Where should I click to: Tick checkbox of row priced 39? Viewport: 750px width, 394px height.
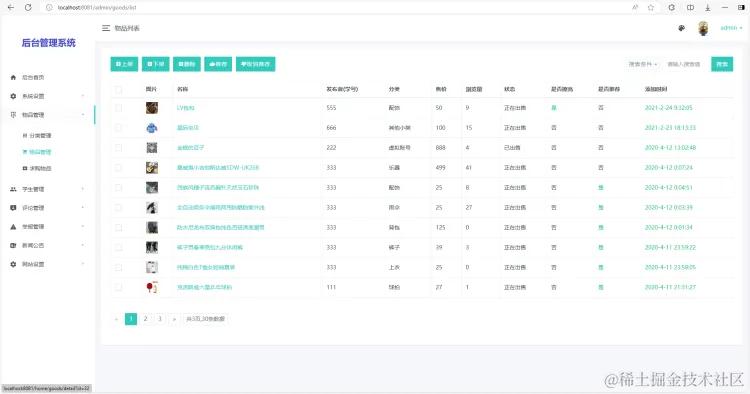[x=119, y=248]
